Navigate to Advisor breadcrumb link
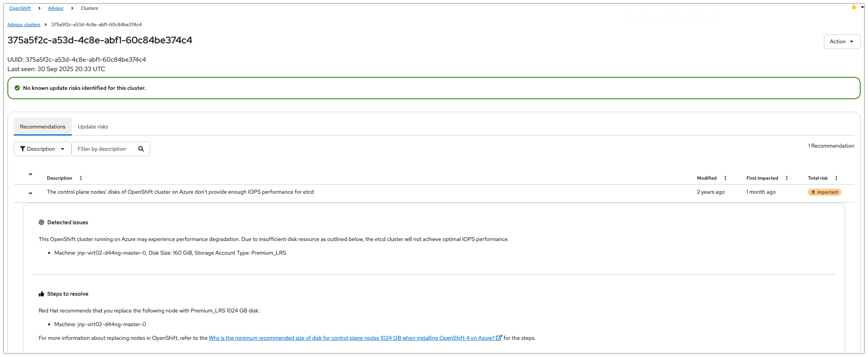Screen dimensions: 868x357 pos(56,8)
